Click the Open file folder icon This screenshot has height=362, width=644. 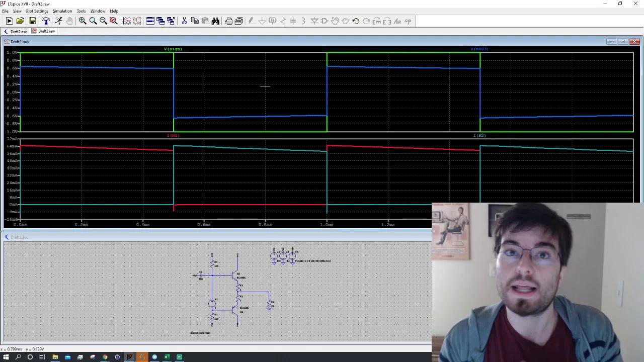(20, 21)
